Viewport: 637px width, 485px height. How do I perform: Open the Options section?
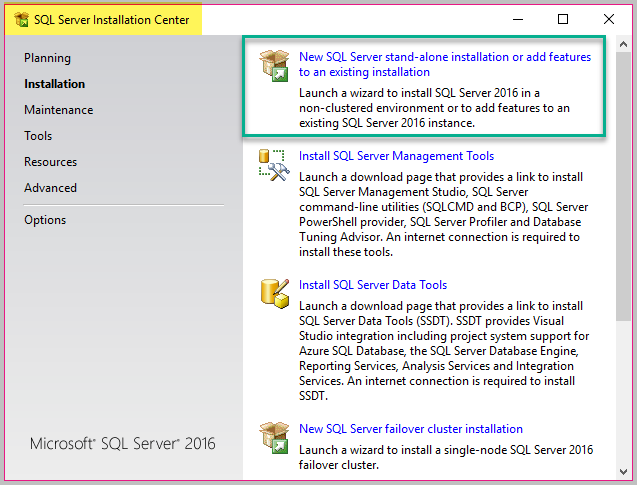tap(45, 220)
